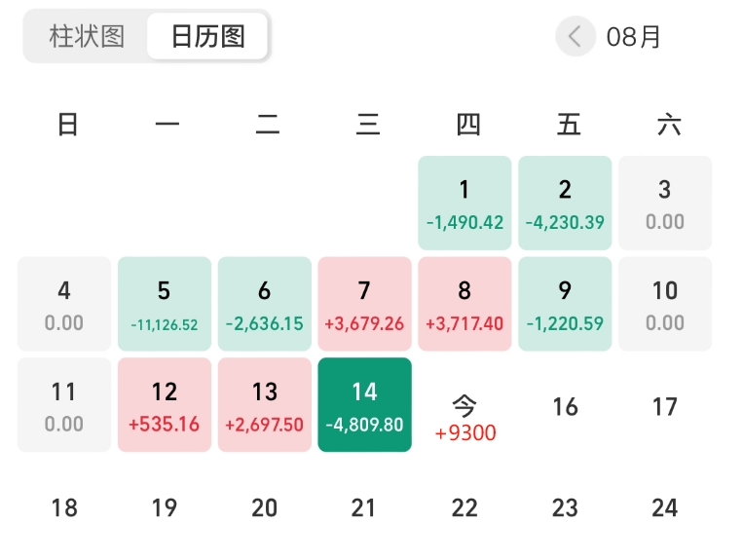The width and height of the screenshot is (742, 560).
Task: Select date 18 in calendar
Action: (64, 507)
